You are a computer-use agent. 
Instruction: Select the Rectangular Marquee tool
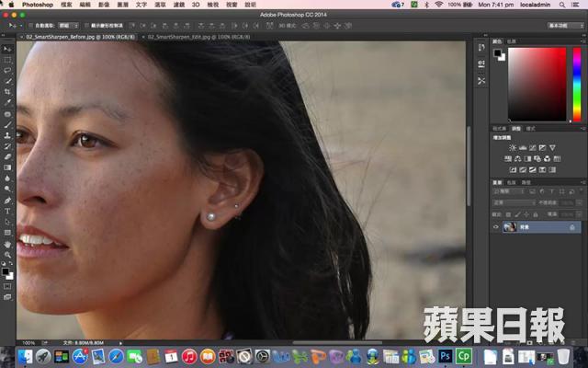(x=7, y=60)
